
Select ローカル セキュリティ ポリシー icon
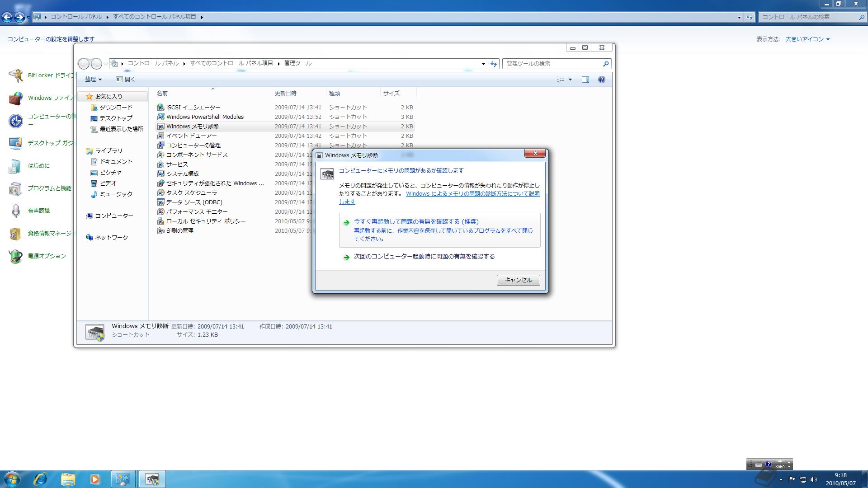[160, 221]
